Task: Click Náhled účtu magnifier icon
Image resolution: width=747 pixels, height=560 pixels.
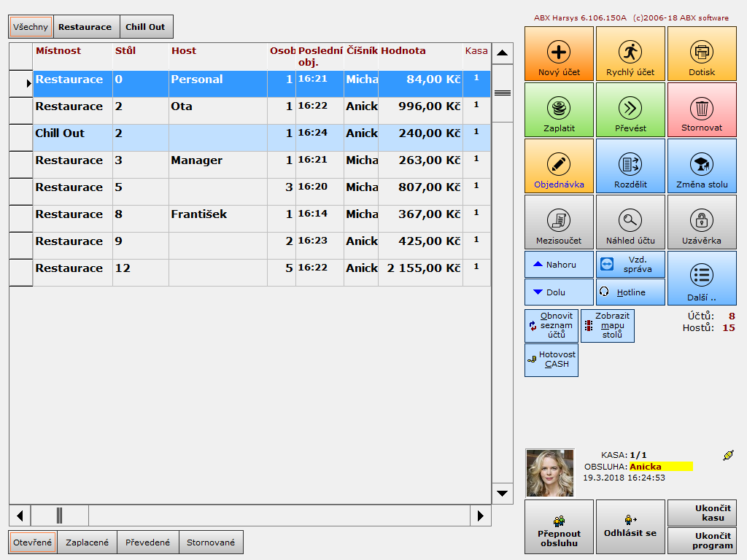Action: pos(630,220)
